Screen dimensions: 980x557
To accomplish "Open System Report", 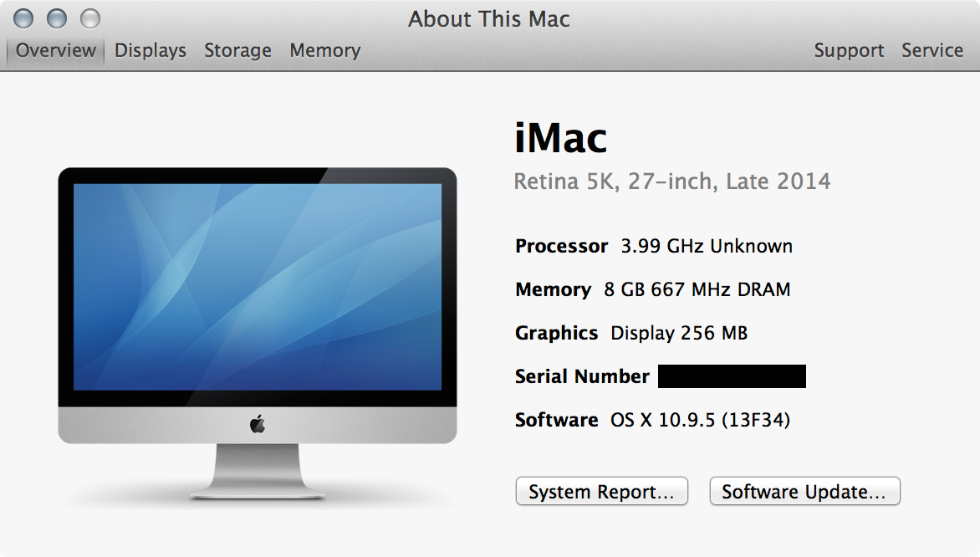I will tap(602, 492).
